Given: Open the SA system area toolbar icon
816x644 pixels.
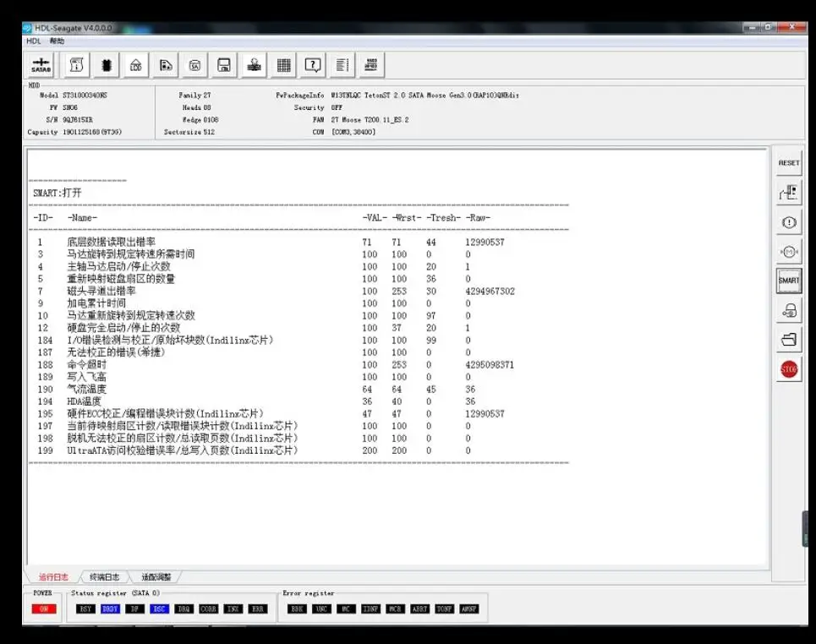Looking at the screenshot, I should click(194, 66).
